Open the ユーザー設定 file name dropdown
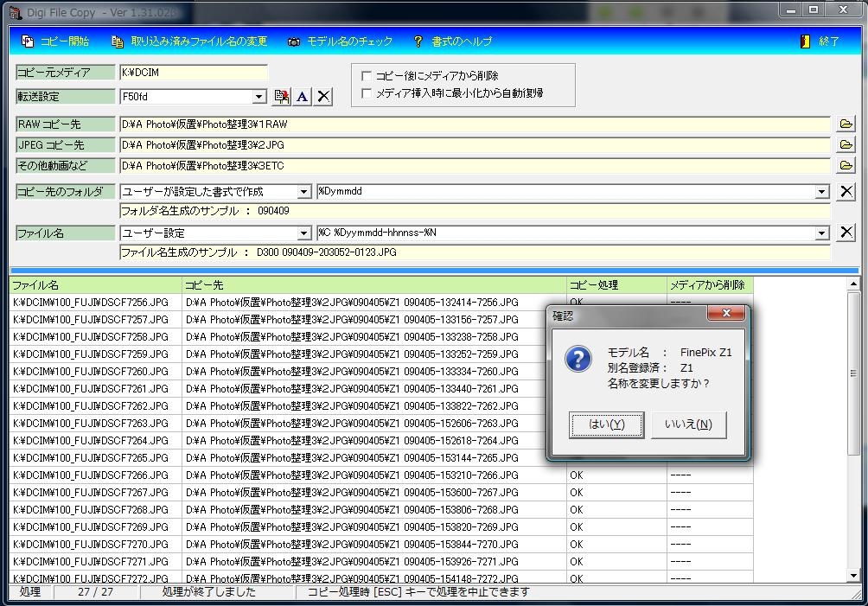868x606 pixels. (x=303, y=233)
